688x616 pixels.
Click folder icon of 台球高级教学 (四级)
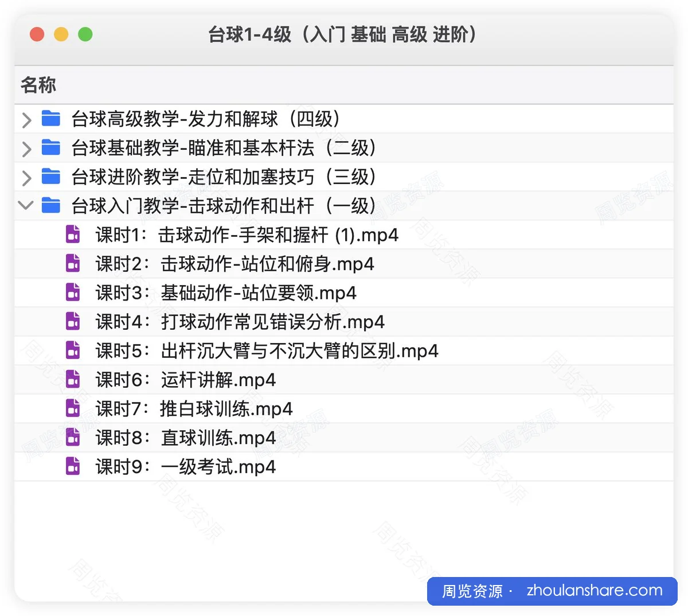click(51, 119)
